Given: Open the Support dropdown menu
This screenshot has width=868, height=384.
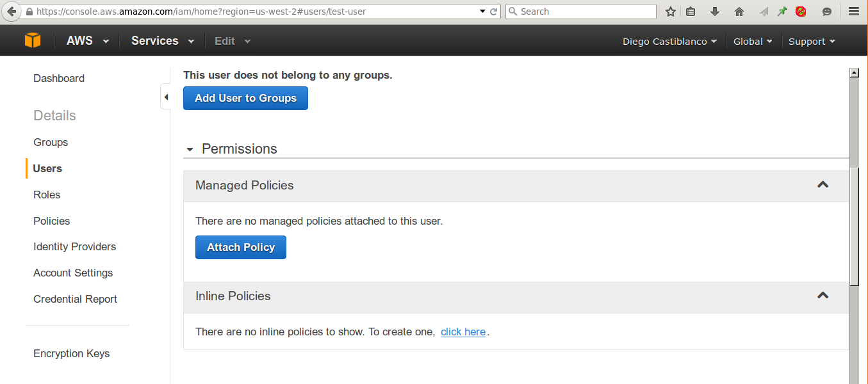Looking at the screenshot, I should [x=812, y=42].
